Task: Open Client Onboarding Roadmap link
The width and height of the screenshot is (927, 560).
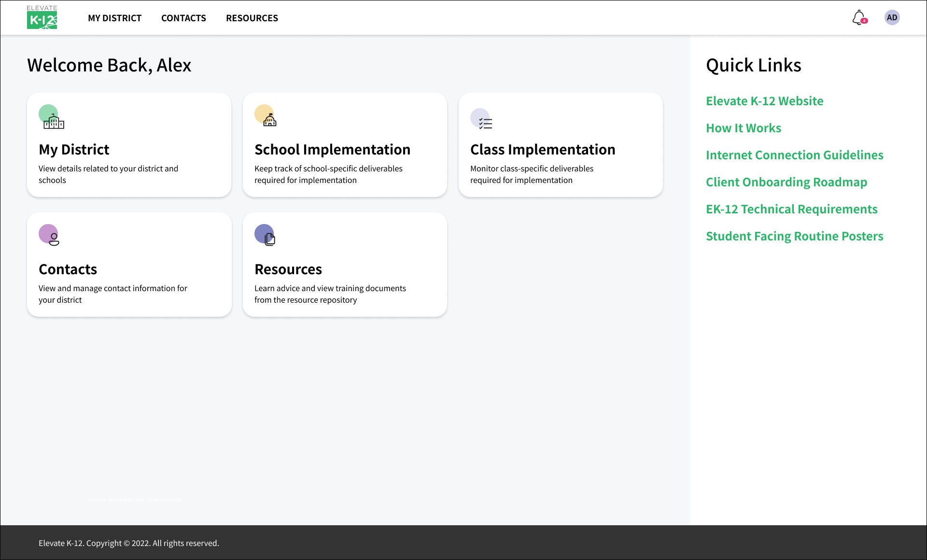Action: point(787,182)
